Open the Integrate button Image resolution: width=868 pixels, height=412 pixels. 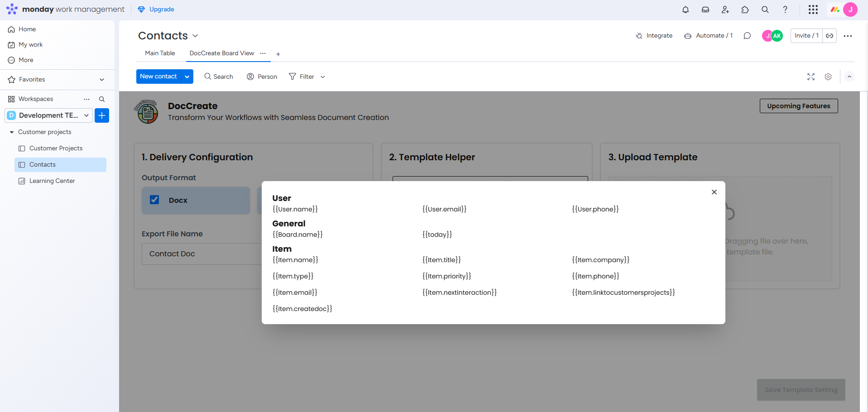(x=654, y=36)
